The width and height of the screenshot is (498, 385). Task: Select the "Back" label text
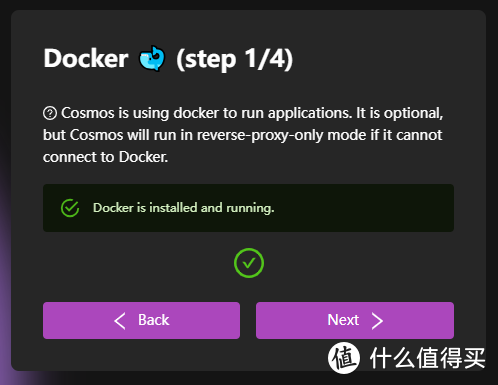pyautogui.click(x=154, y=320)
